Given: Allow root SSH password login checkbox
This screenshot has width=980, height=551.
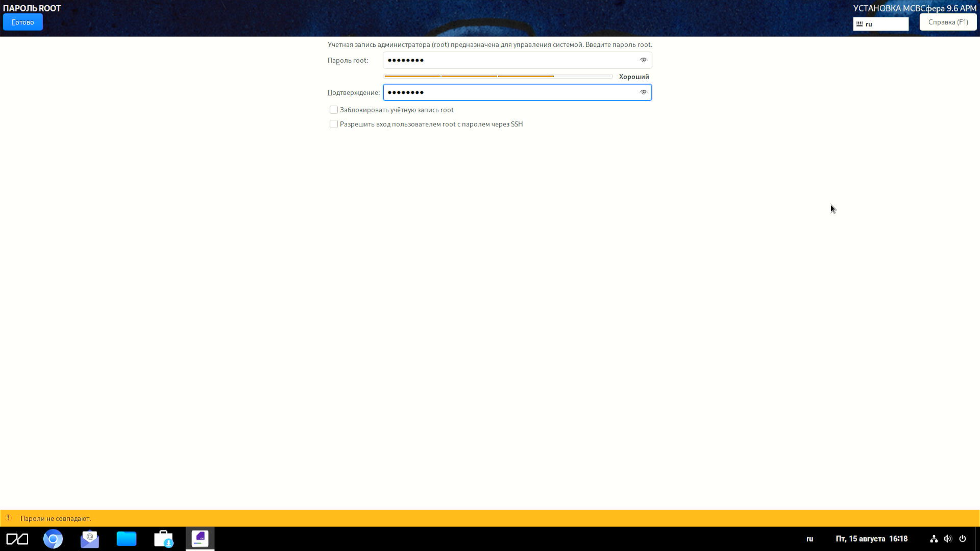Looking at the screenshot, I should (334, 124).
